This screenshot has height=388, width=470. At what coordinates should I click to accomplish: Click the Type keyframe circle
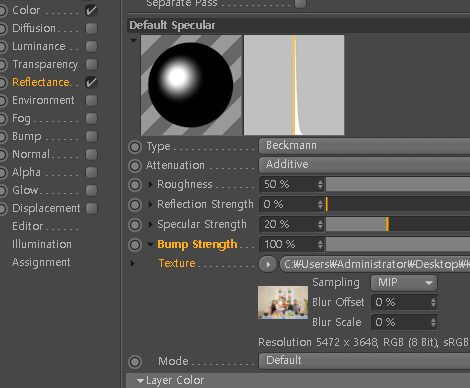[135, 147]
